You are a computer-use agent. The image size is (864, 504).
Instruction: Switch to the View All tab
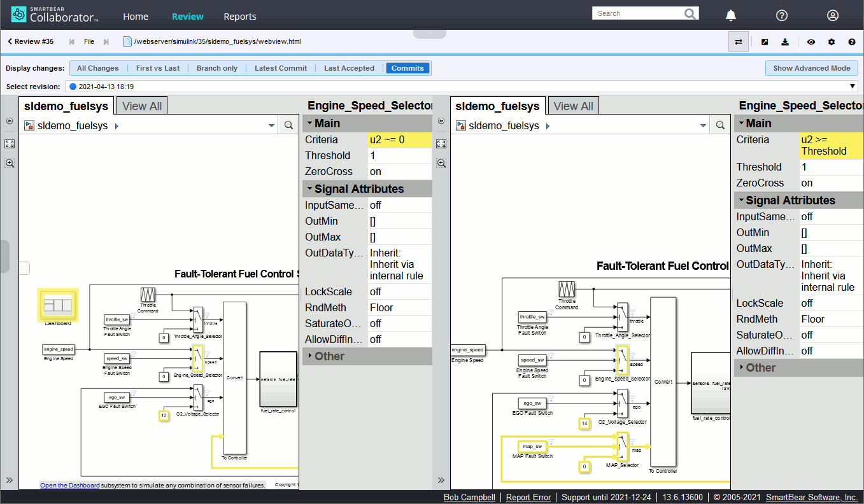pyautogui.click(x=141, y=105)
